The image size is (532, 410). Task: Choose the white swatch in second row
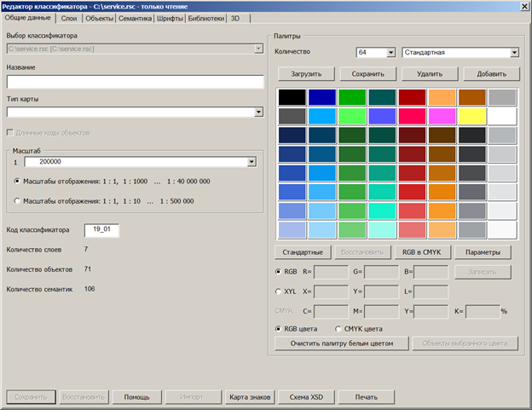502,116
